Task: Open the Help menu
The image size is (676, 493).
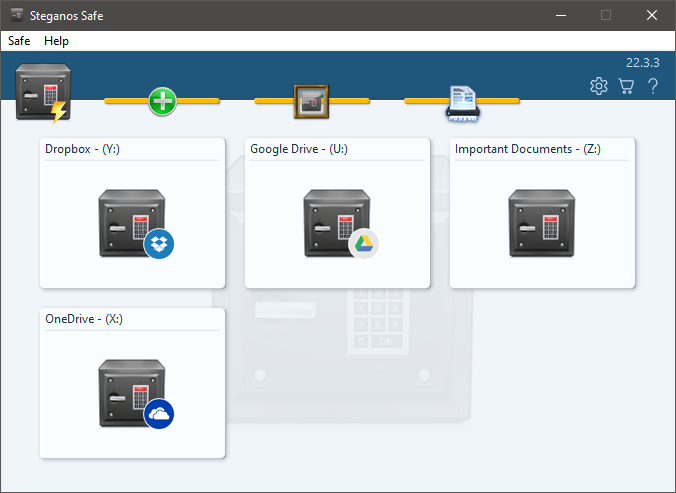Action: (x=56, y=41)
